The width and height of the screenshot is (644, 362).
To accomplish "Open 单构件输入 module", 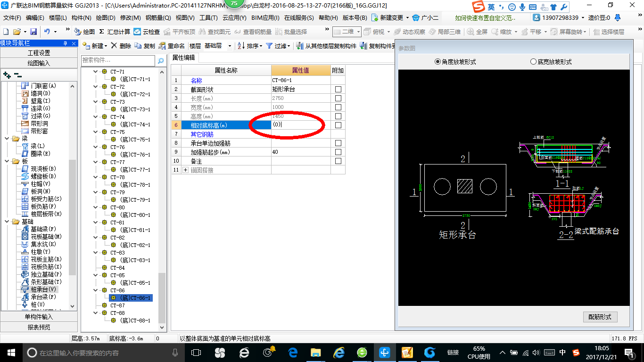I will click(x=39, y=317).
